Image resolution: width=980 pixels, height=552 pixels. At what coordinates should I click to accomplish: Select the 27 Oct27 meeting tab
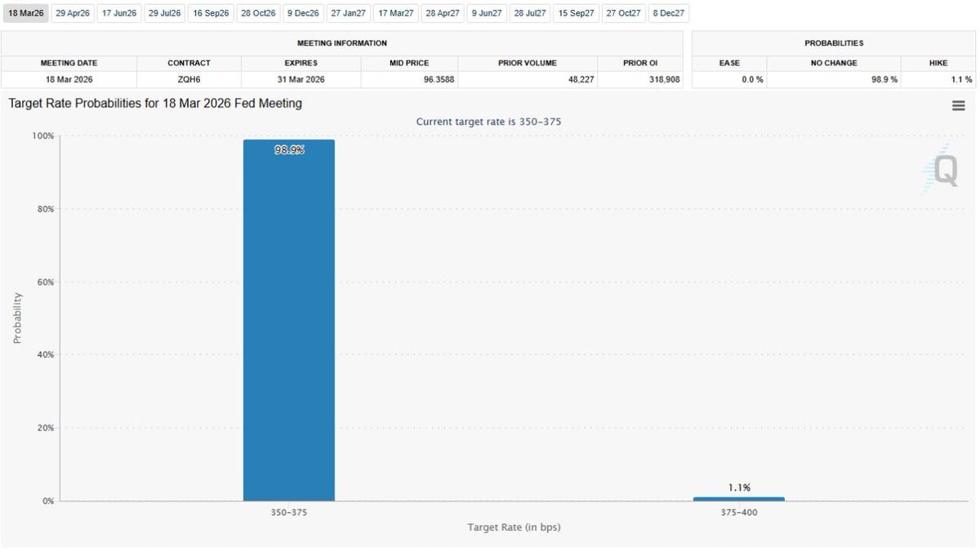pos(623,13)
